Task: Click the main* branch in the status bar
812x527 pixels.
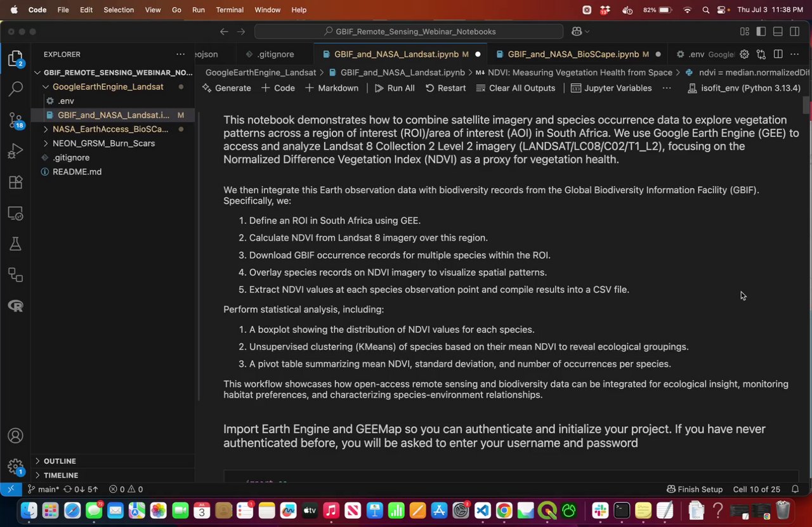Action: [43, 490]
